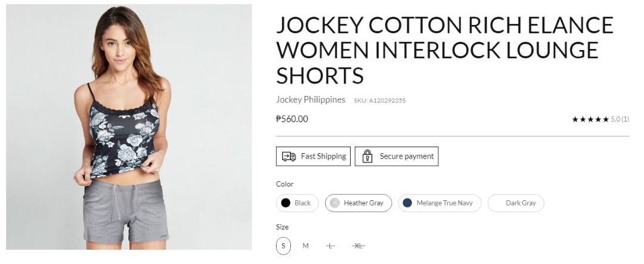
Task: Choose the unavailable XL size
Action: tap(358, 246)
